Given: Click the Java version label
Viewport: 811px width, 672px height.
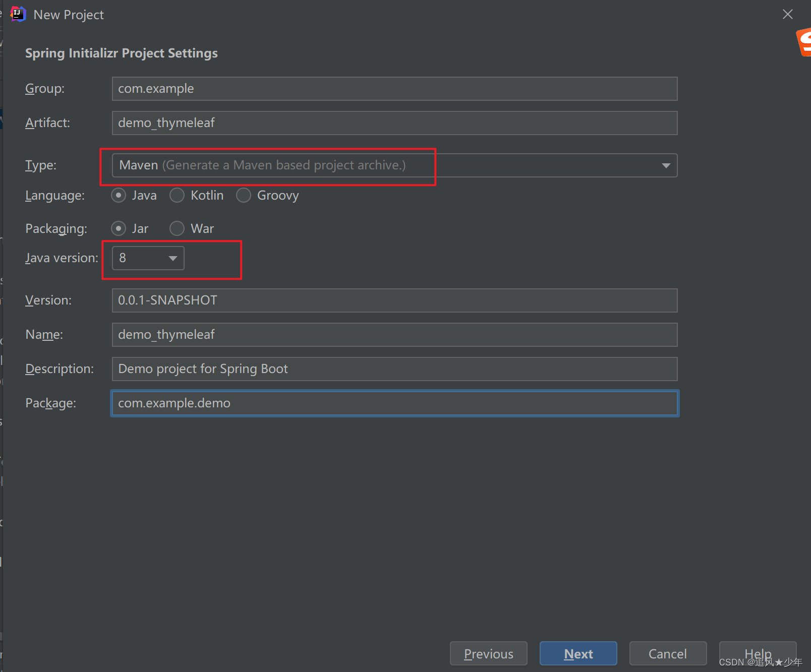Looking at the screenshot, I should [x=62, y=258].
